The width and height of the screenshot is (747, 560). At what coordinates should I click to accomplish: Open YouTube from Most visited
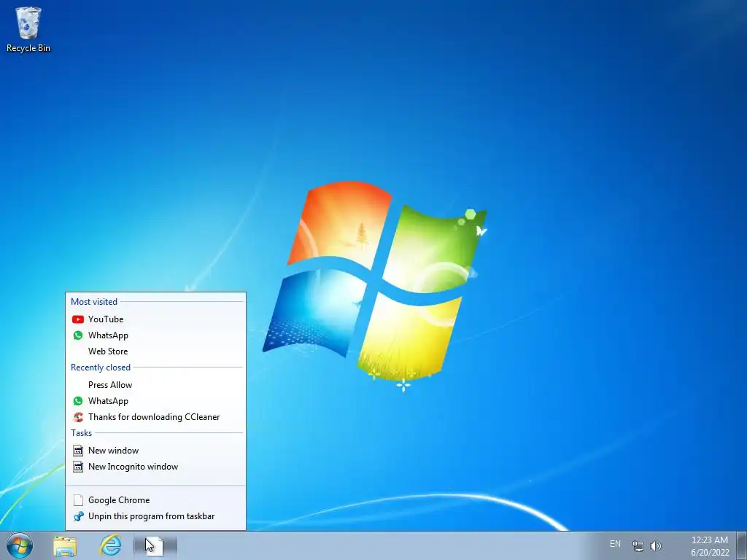coord(155,319)
